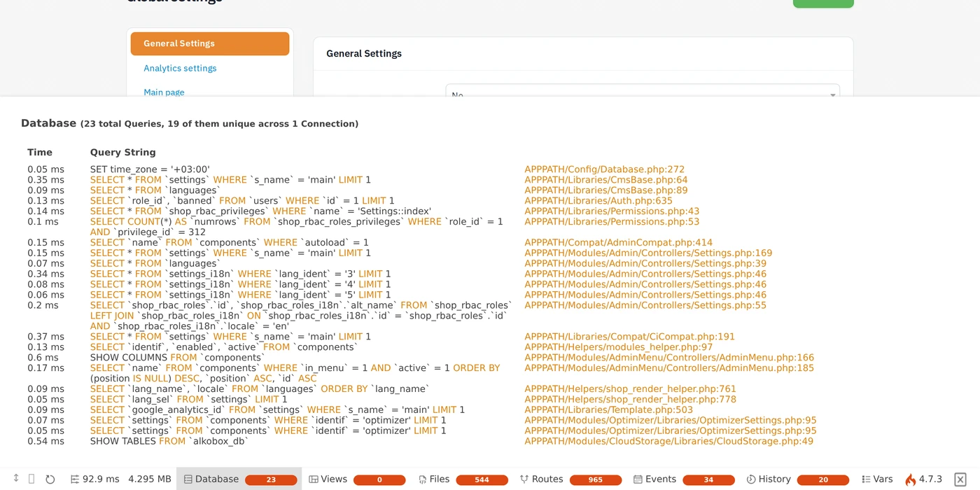Open shop_render_helper.php:778 link

pyautogui.click(x=630, y=400)
